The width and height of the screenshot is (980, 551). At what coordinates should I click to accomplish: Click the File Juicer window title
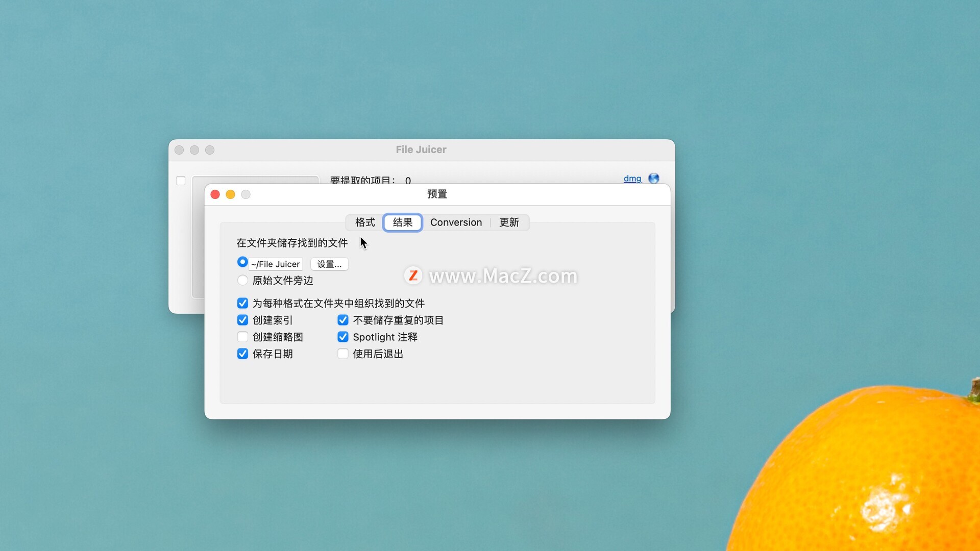point(421,149)
